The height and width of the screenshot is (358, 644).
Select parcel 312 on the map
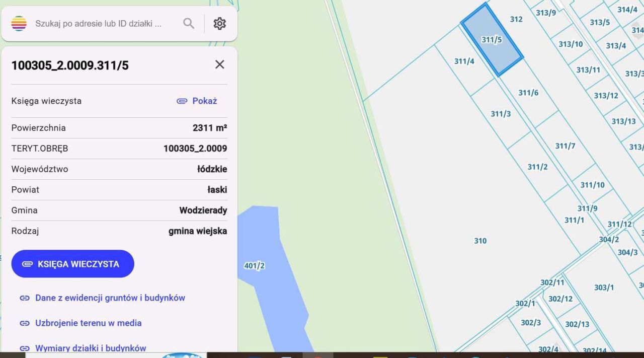click(516, 19)
